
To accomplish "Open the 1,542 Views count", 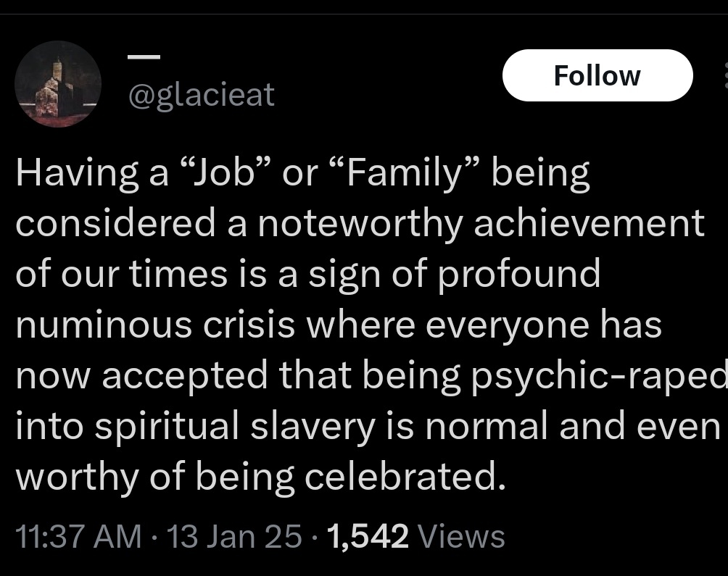I will point(368,537).
